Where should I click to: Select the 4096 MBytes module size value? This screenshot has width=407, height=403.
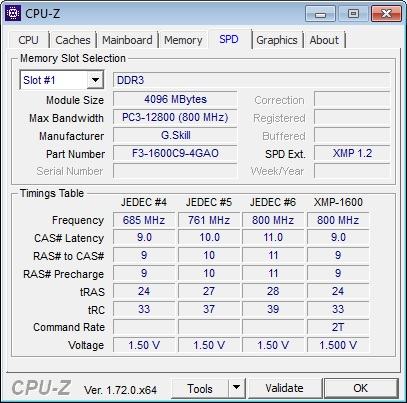click(x=175, y=99)
